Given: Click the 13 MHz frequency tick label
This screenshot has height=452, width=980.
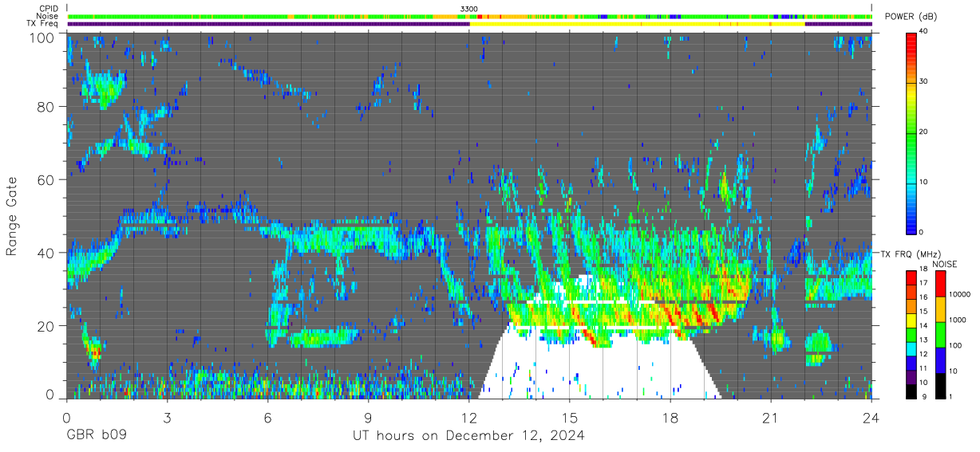Looking at the screenshot, I should 923,340.
